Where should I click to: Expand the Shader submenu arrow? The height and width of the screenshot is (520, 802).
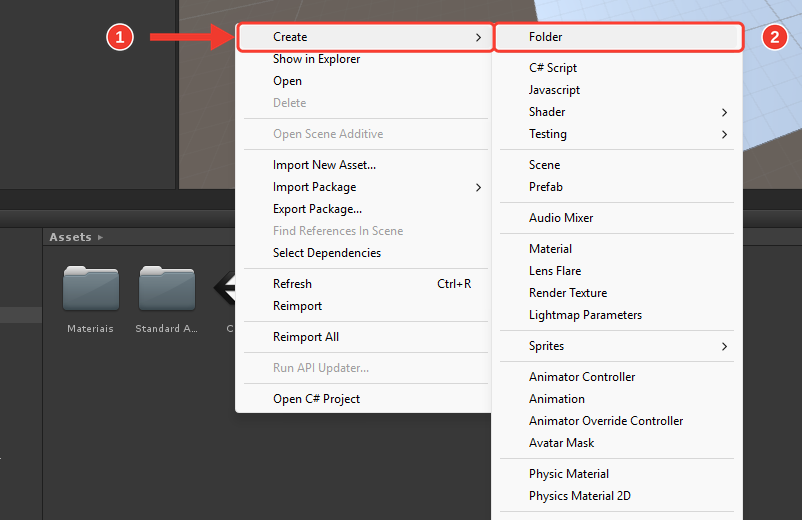(724, 112)
